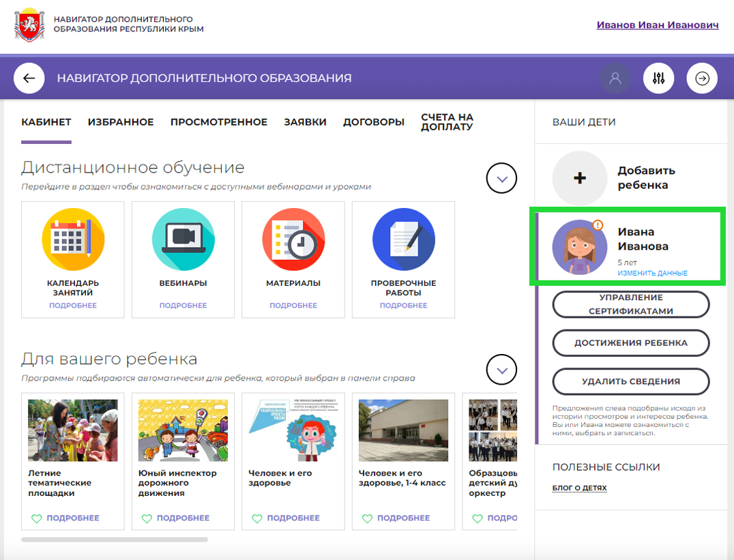
Task: Open the Материалы icon with clock
Action: (293, 239)
